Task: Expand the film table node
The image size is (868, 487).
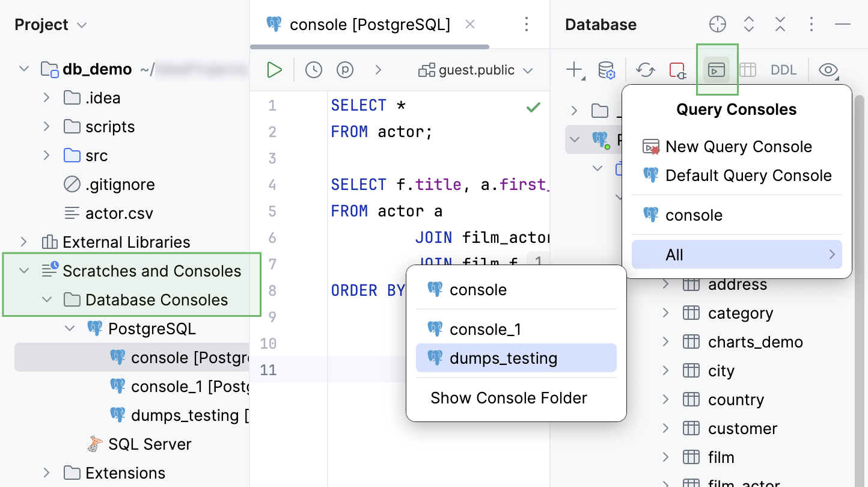Action: point(665,457)
